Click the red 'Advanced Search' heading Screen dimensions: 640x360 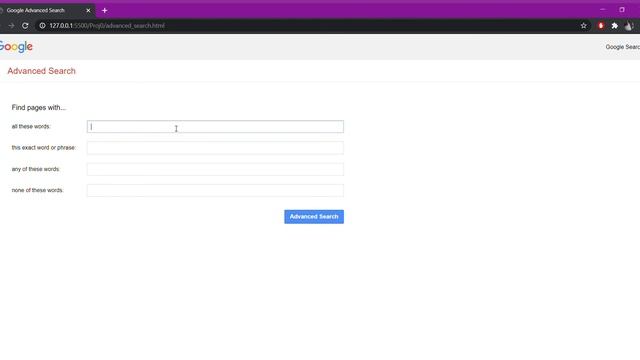coord(42,71)
